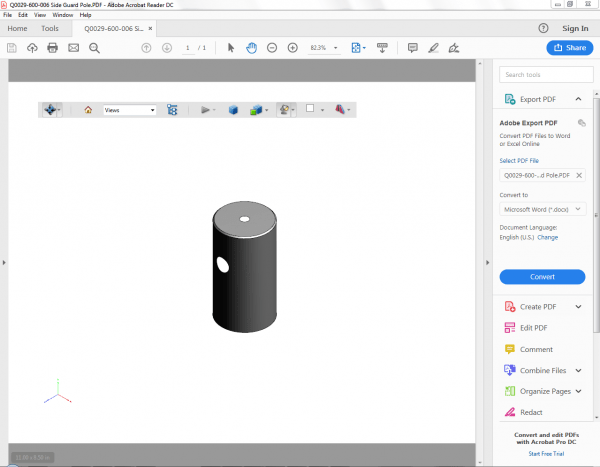Screen dimensions: 600x467
Task: Open the Find text magnifier icon
Action: [x=94, y=48]
